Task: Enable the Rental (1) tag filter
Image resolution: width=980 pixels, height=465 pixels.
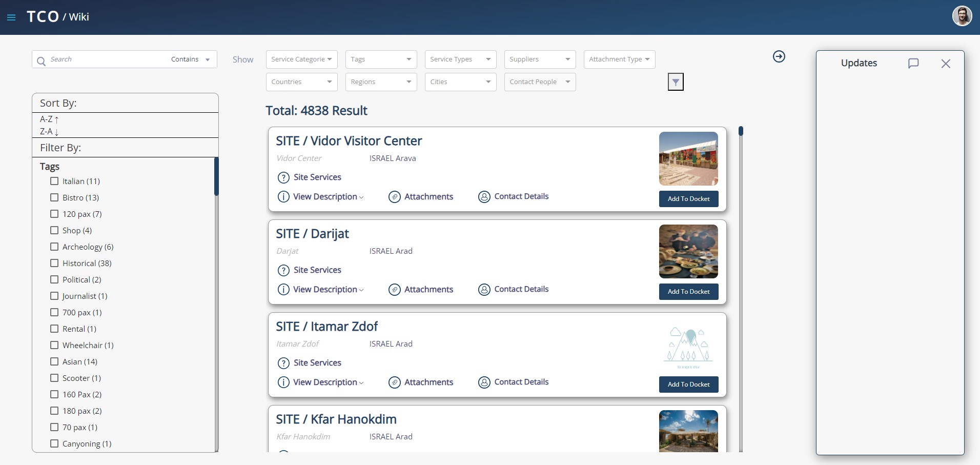Action: 54,329
